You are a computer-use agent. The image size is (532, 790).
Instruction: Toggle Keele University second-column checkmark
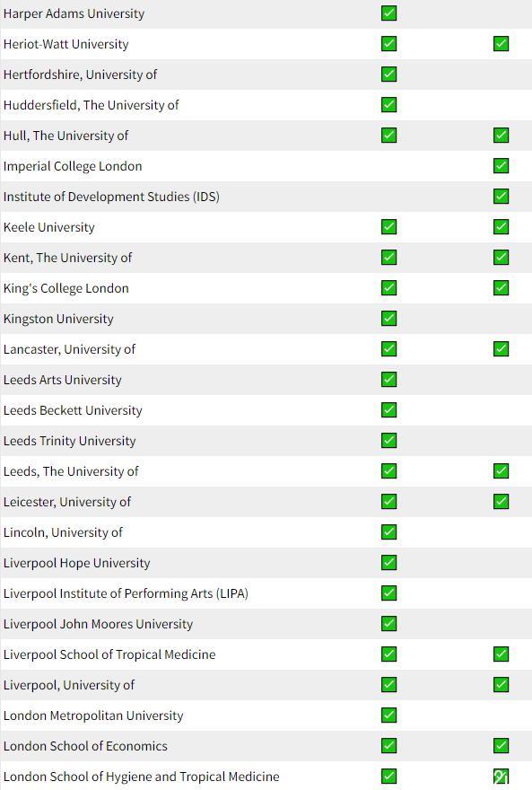pyautogui.click(x=501, y=227)
